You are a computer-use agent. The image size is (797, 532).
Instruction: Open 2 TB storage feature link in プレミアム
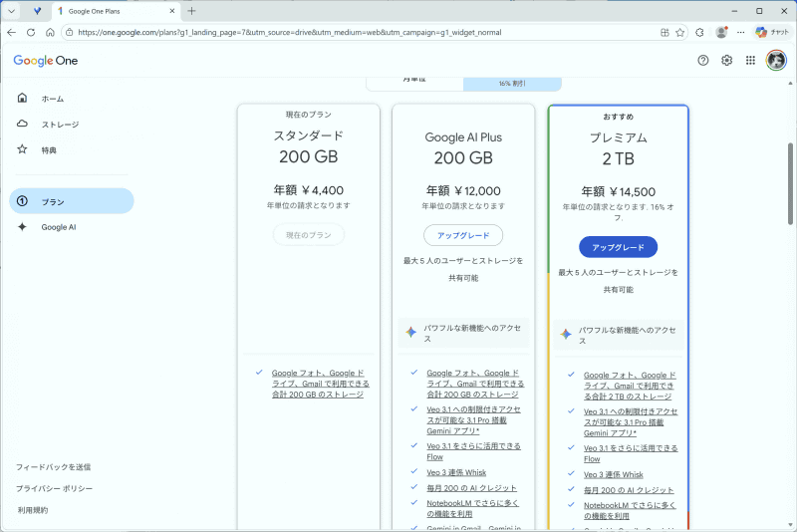(630, 386)
